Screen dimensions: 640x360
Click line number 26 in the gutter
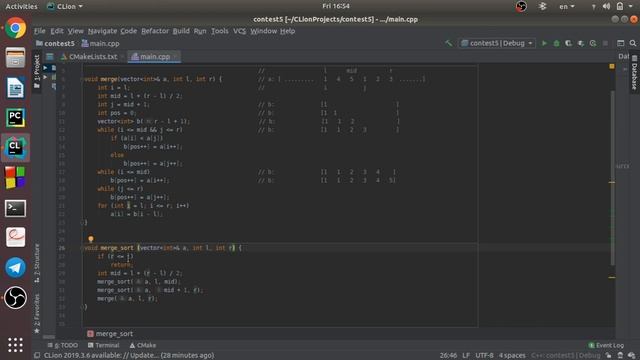tap(62, 248)
